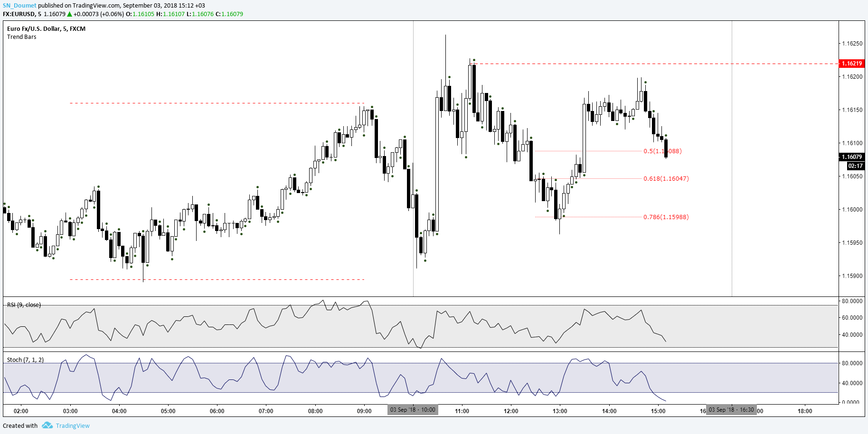Click the 03 Sep '18 10:00 time marker

point(413,410)
